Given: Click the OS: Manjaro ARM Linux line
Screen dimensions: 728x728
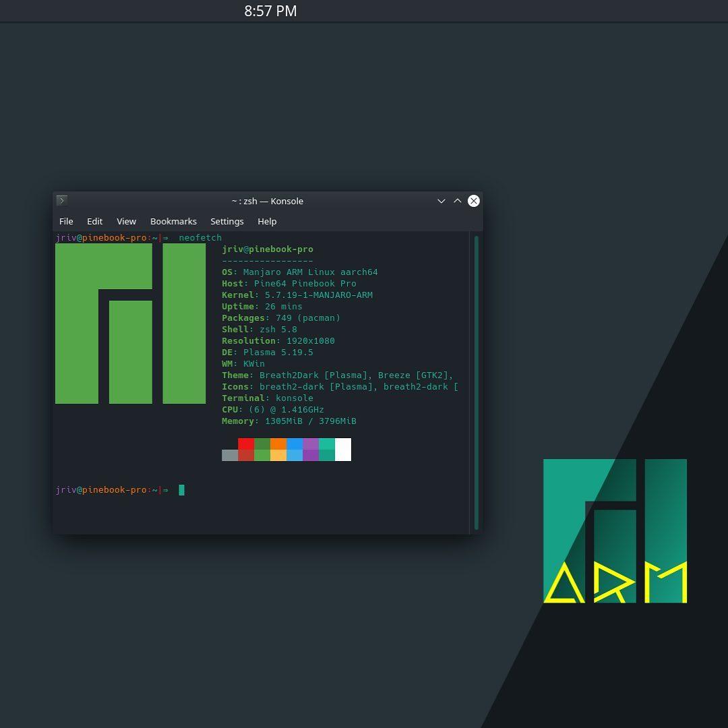Looking at the screenshot, I should (299, 272).
